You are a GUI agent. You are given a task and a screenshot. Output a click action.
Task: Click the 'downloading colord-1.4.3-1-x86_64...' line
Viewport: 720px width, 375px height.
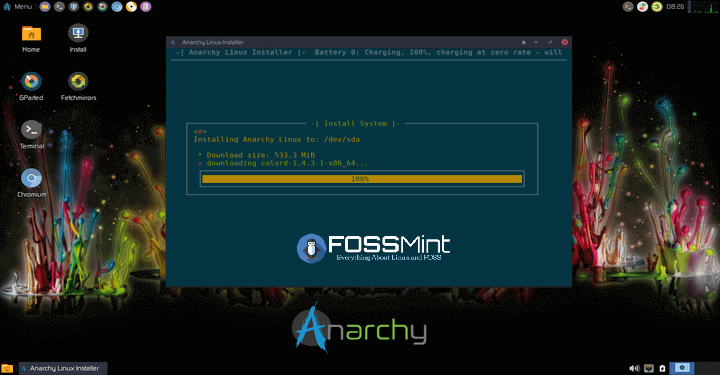[x=283, y=163]
